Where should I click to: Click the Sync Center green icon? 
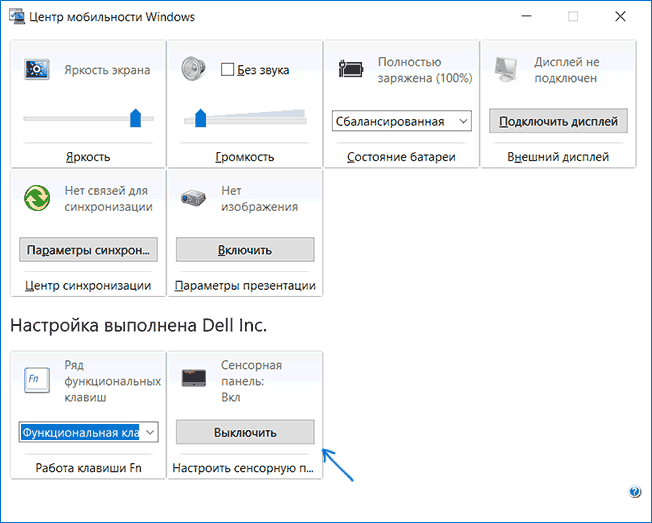coord(37,197)
